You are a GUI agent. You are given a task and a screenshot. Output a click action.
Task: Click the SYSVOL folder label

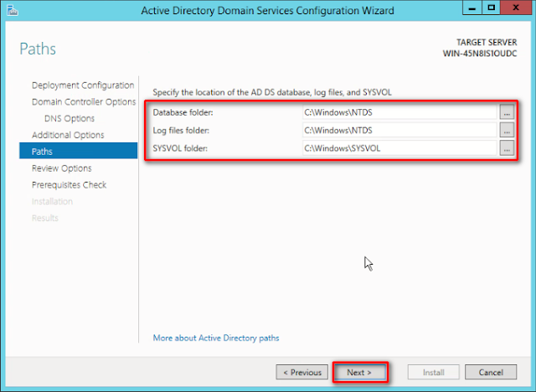pyautogui.click(x=180, y=148)
